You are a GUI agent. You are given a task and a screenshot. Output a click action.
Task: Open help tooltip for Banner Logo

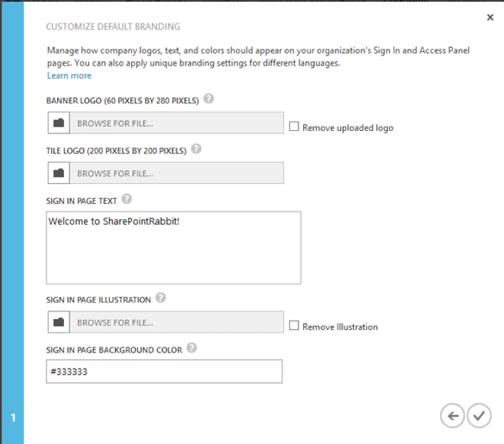[x=208, y=98]
